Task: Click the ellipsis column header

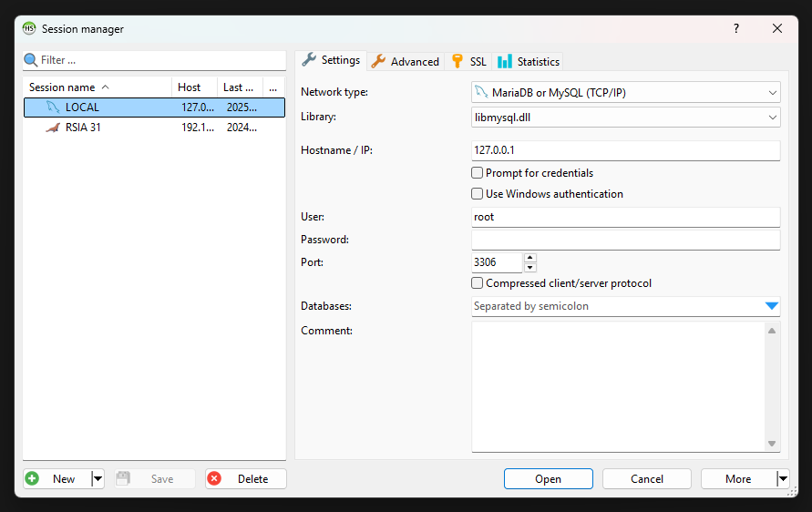Action: [273, 87]
